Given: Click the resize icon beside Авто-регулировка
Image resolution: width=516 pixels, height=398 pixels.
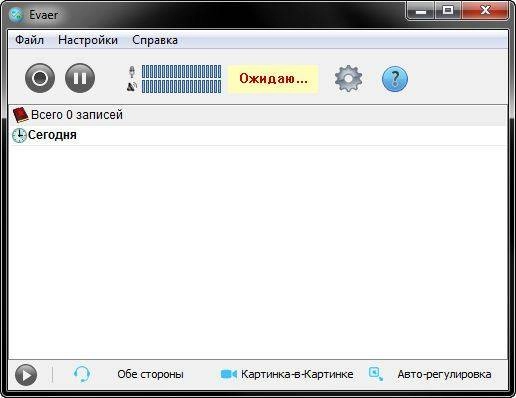Looking at the screenshot, I should tap(376, 374).
